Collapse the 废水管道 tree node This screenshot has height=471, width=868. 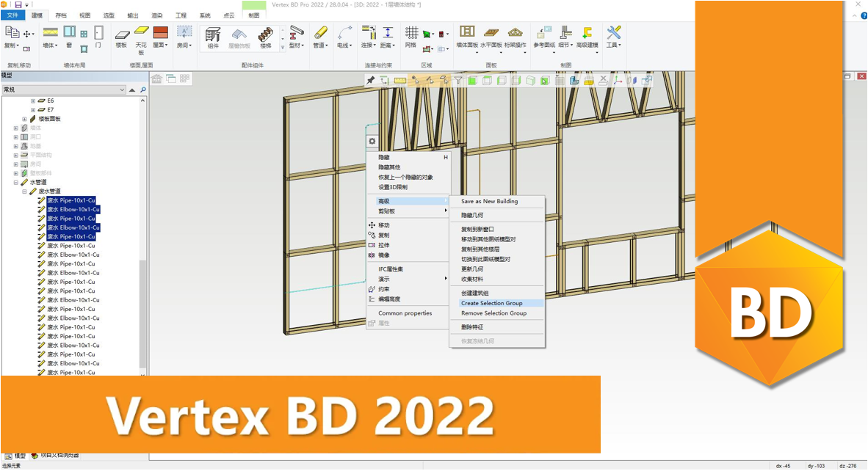click(x=24, y=191)
